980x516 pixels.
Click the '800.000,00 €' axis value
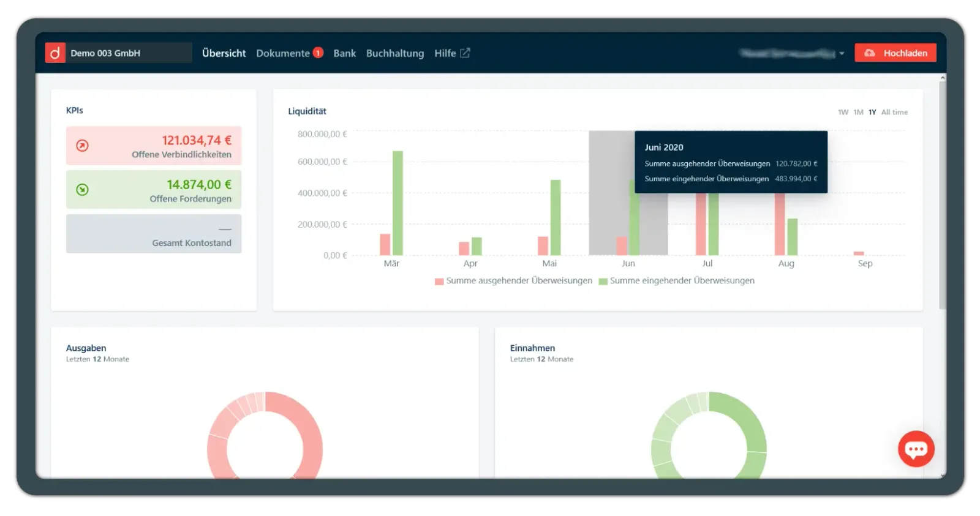coord(322,134)
